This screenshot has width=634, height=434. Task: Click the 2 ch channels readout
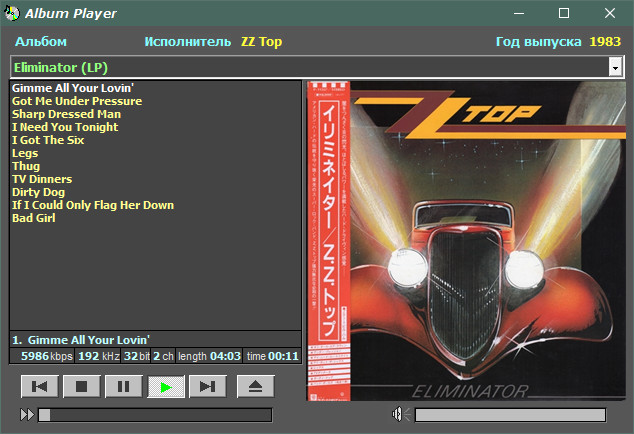tap(163, 356)
